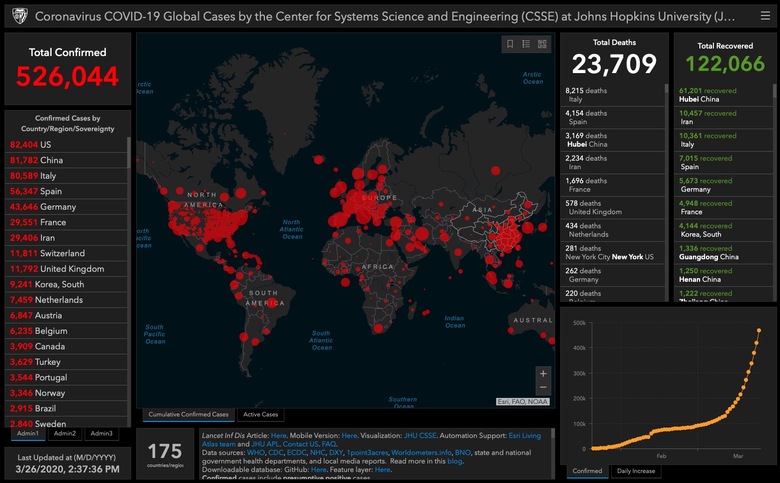Open the 1point3acres link
Viewport: 780px width, 483px height.
tap(367, 453)
